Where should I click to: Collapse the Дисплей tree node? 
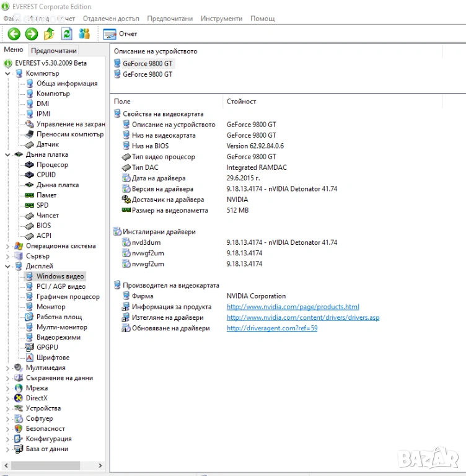[8, 267]
